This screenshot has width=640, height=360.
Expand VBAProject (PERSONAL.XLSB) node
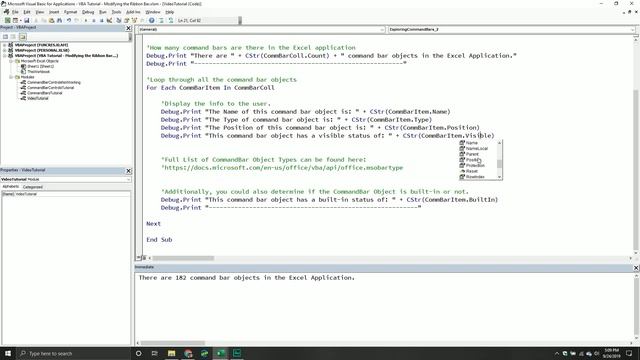pyautogui.click(x=4, y=50)
